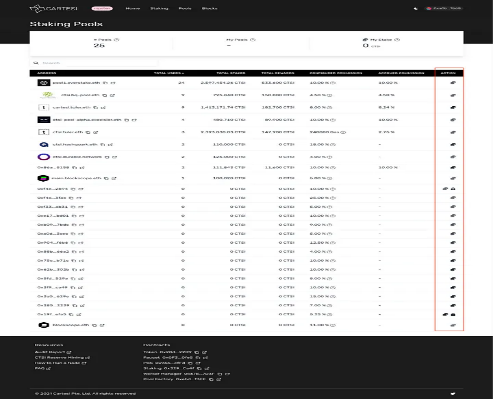
Task: Open the Audit Report footer link
Action: [x=53, y=352]
